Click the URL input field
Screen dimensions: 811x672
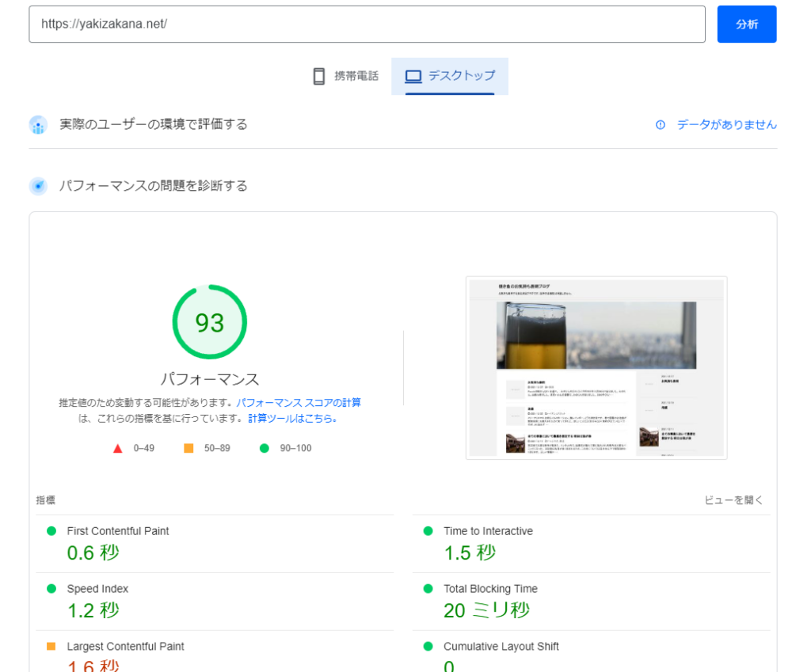tap(366, 25)
